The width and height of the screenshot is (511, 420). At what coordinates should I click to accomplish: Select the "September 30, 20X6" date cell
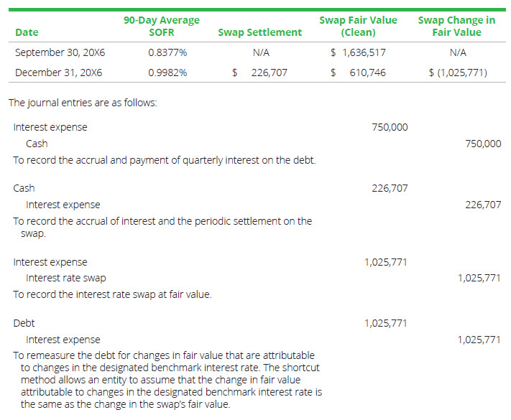[59, 52]
